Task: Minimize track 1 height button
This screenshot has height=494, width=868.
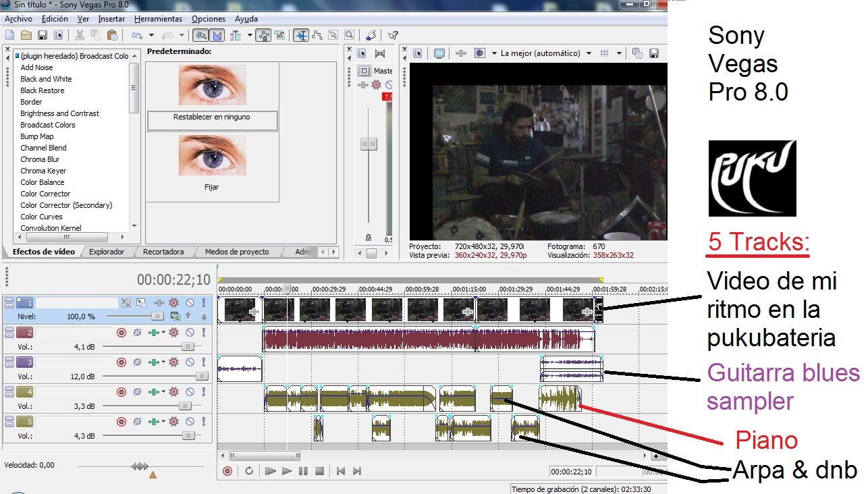Action: [9, 300]
